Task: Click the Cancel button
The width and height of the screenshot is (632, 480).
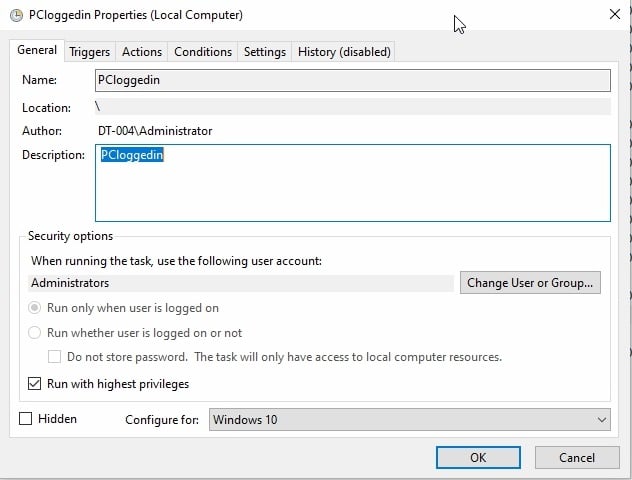Action: pyautogui.click(x=577, y=457)
